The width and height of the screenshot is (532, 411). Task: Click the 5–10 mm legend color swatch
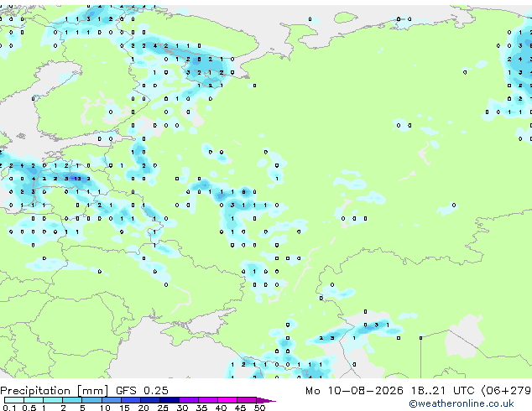click(91, 400)
